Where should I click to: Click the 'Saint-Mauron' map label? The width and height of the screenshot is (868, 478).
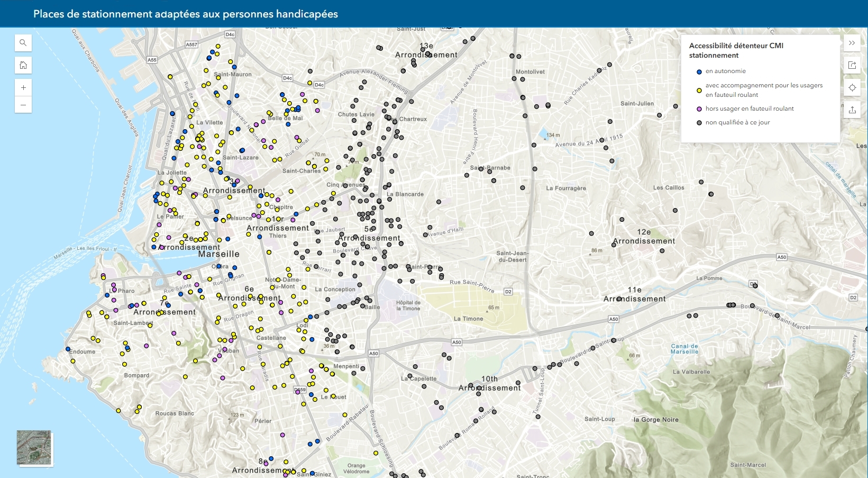(x=233, y=75)
